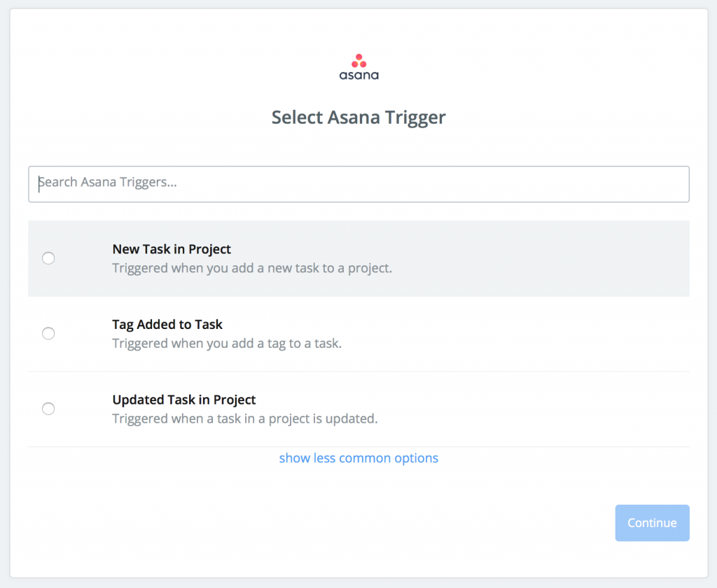Screen dimensions: 717x588
Task: Focus the Search Asana Triggers field
Action: (359, 184)
